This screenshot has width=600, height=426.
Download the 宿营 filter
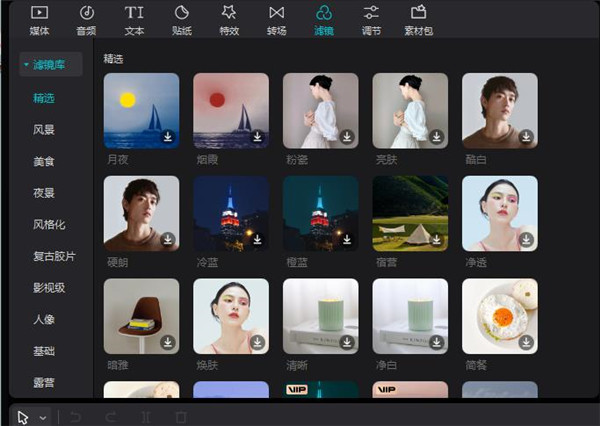[x=436, y=239]
